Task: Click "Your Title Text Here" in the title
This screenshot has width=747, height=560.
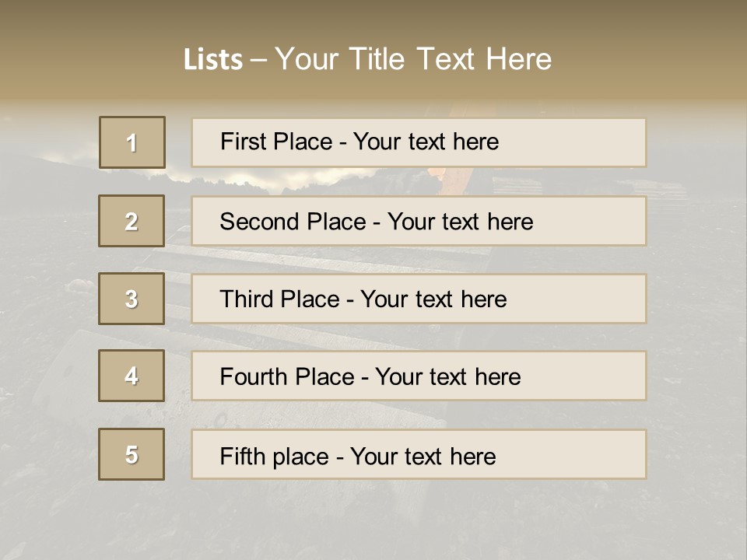Action: click(413, 59)
